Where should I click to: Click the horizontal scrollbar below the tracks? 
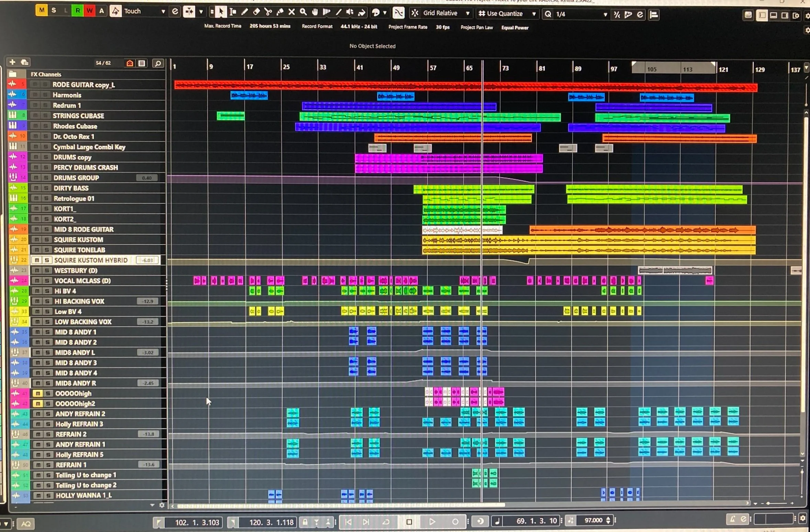point(340,505)
